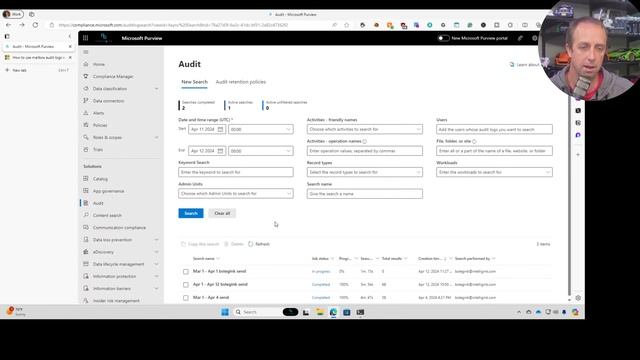This screenshot has height=360, width=640.
Task: Expand Data loss prevention chevron
Action: [156, 240]
